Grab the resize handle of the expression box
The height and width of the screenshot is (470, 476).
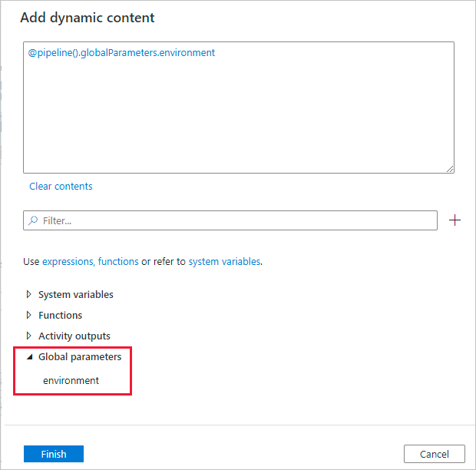449,168
